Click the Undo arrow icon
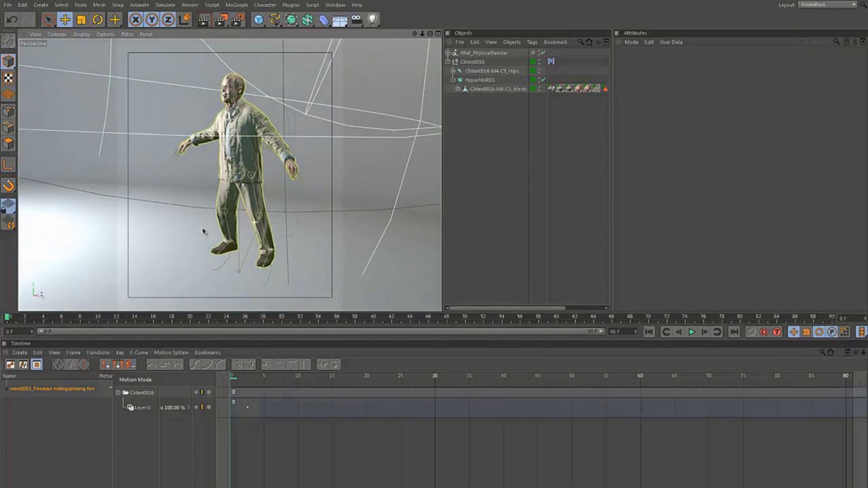Image resolution: width=868 pixels, height=488 pixels. [12, 20]
